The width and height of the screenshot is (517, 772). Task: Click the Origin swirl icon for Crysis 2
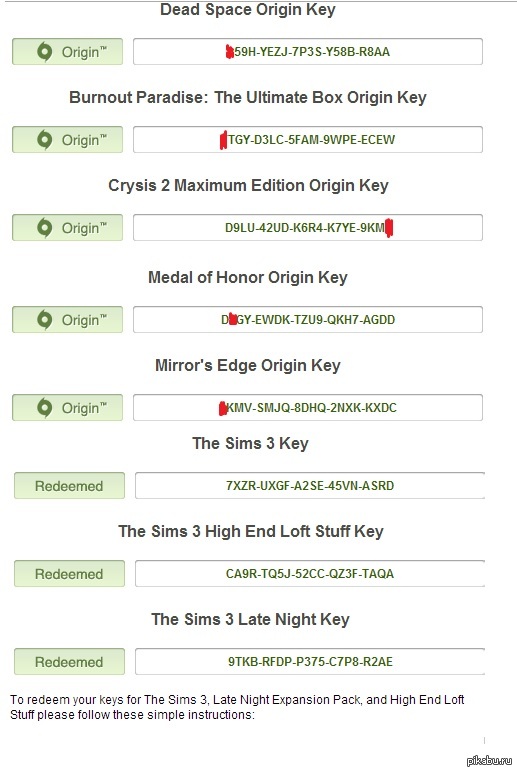[x=44, y=228]
